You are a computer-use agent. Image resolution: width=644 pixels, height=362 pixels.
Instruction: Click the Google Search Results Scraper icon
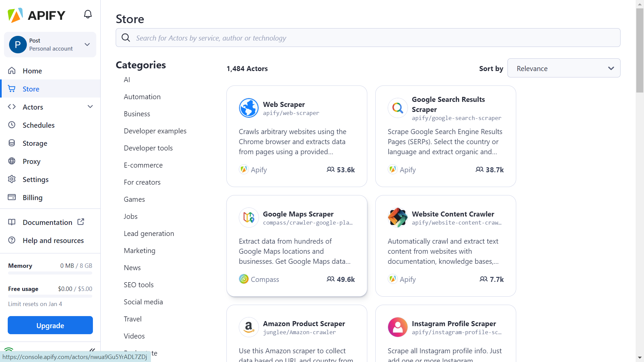(397, 108)
